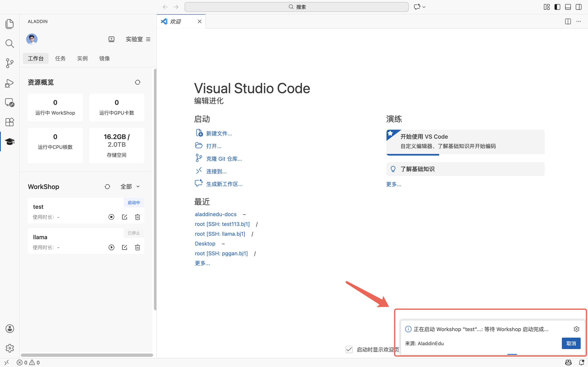Switch to the Tasks (任务) tab

click(60, 59)
